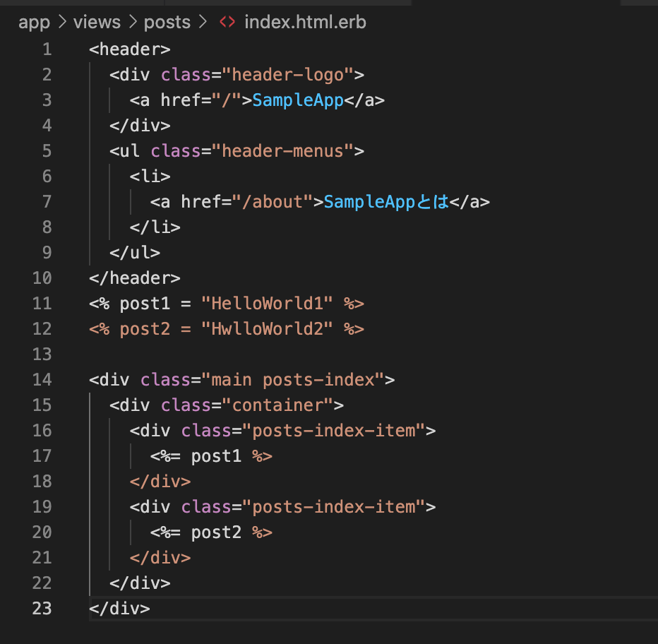The image size is (658, 644).
Task: Click the '<%= post1 %>' expression on line 17
Action: point(211,456)
